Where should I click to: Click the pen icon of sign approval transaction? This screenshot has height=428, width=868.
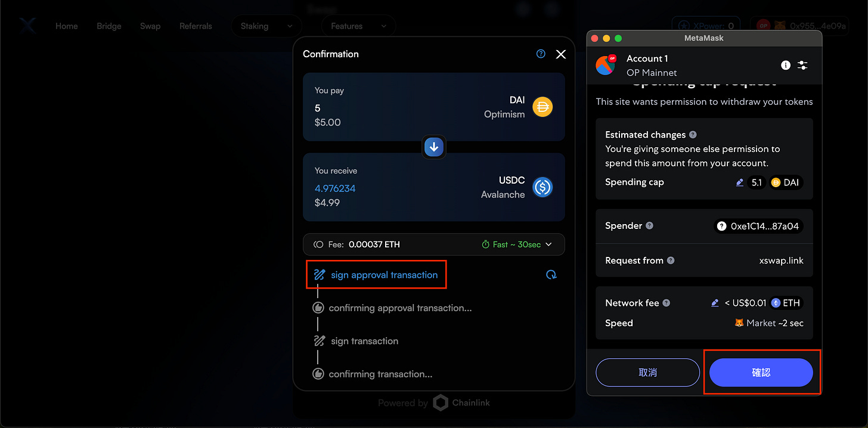pyautogui.click(x=320, y=275)
